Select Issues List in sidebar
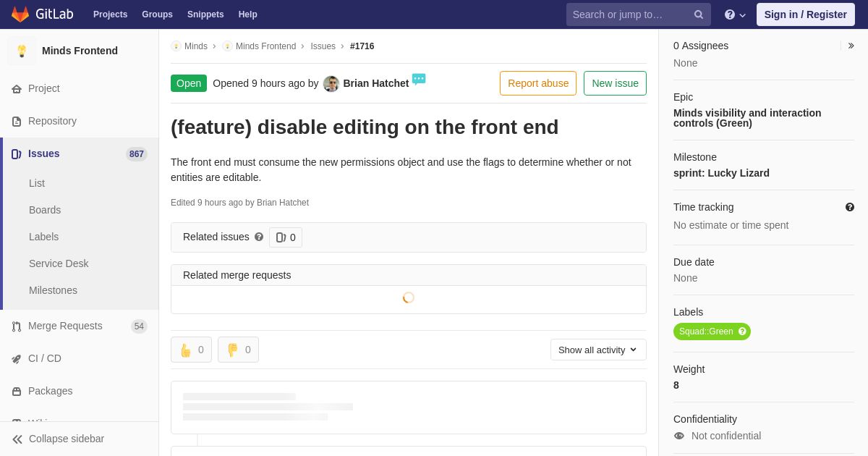This screenshot has height=456, width=868. click(x=37, y=183)
